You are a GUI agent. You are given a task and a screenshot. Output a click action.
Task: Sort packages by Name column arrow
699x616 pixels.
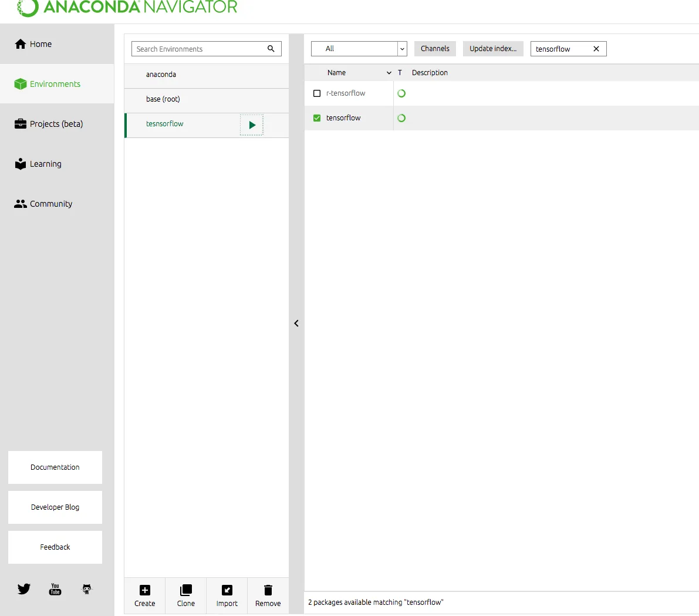tap(389, 73)
